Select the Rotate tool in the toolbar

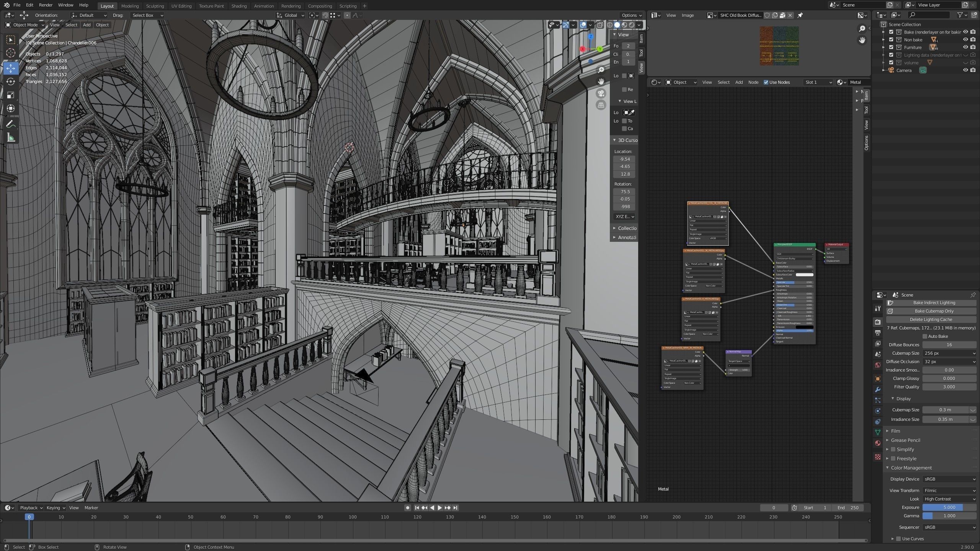pyautogui.click(x=11, y=82)
